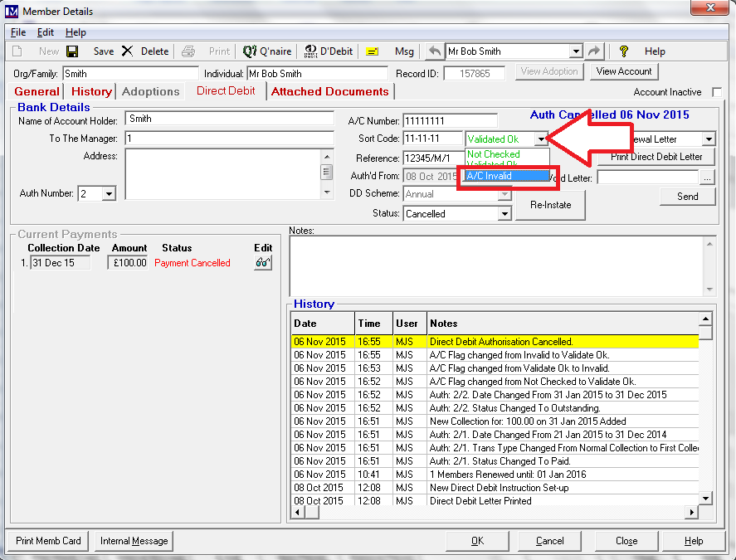
Task: Click the yellow question mark Help icon
Action: click(x=623, y=51)
